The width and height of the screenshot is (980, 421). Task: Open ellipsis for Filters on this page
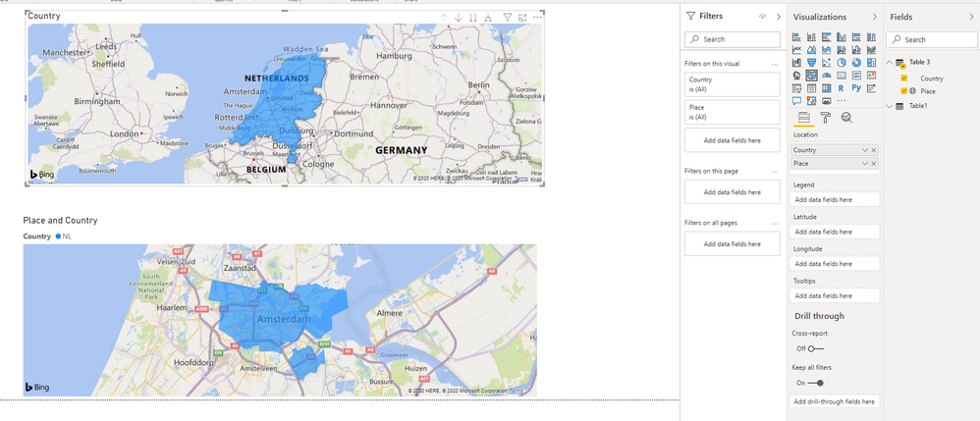point(775,171)
